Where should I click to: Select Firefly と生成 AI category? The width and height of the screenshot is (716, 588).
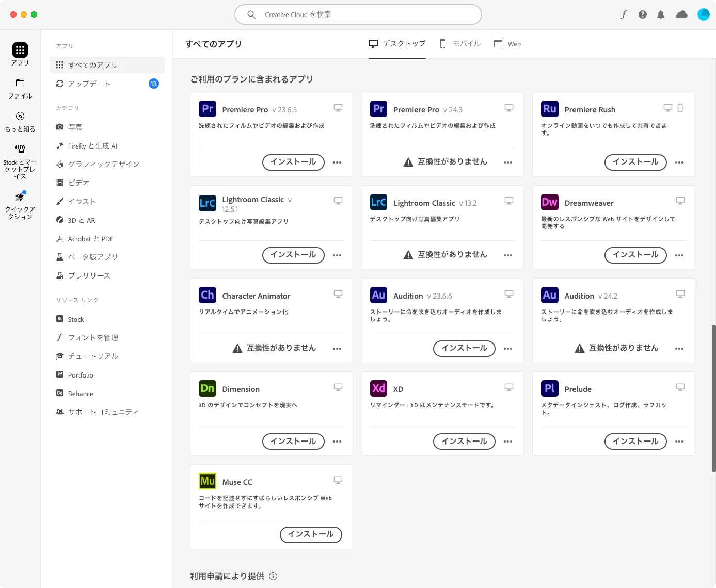pyautogui.click(x=107, y=146)
